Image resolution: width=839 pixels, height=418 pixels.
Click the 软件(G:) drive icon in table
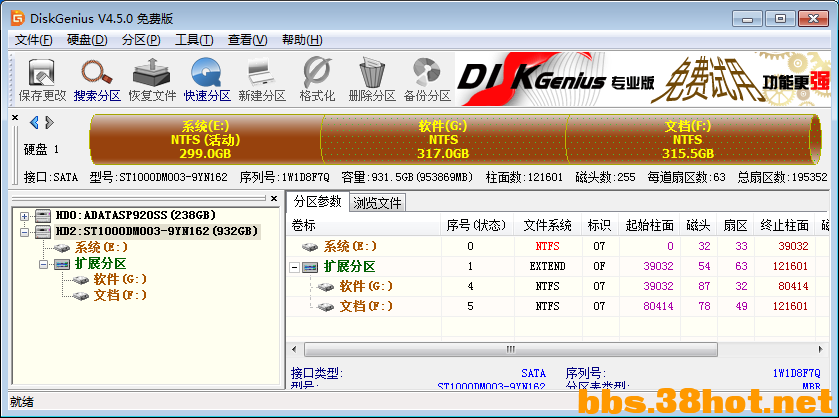coord(325,286)
